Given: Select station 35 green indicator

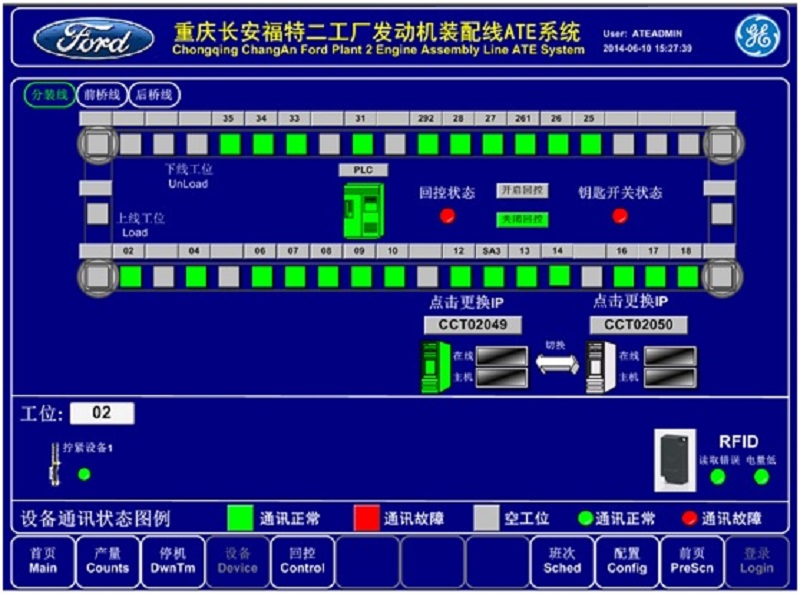Looking at the screenshot, I should click(x=230, y=144).
